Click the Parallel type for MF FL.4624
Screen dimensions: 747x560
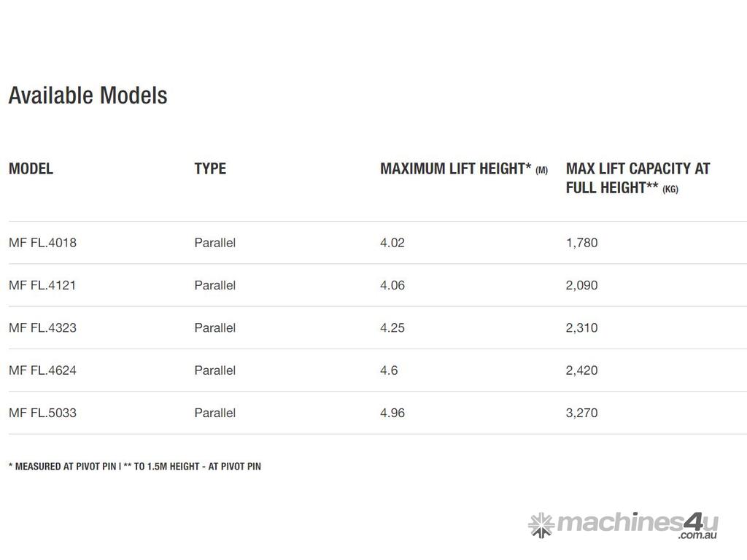point(214,370)
